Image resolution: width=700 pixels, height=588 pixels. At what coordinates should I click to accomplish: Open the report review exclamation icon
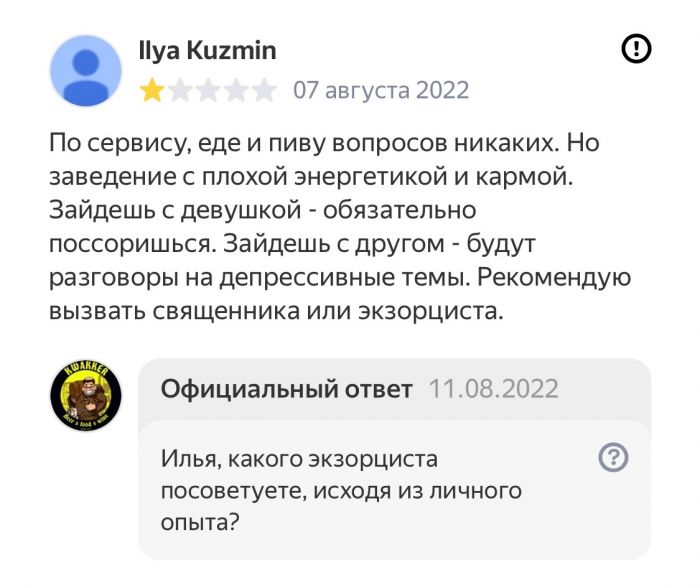pyautogui.click(x=637, y=48)
